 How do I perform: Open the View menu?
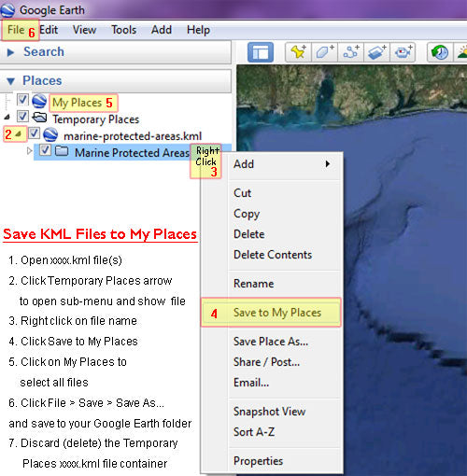[84, 30]
